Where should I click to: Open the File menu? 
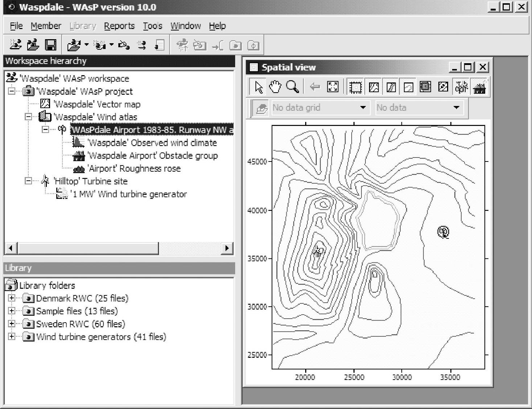coord(16,26)
